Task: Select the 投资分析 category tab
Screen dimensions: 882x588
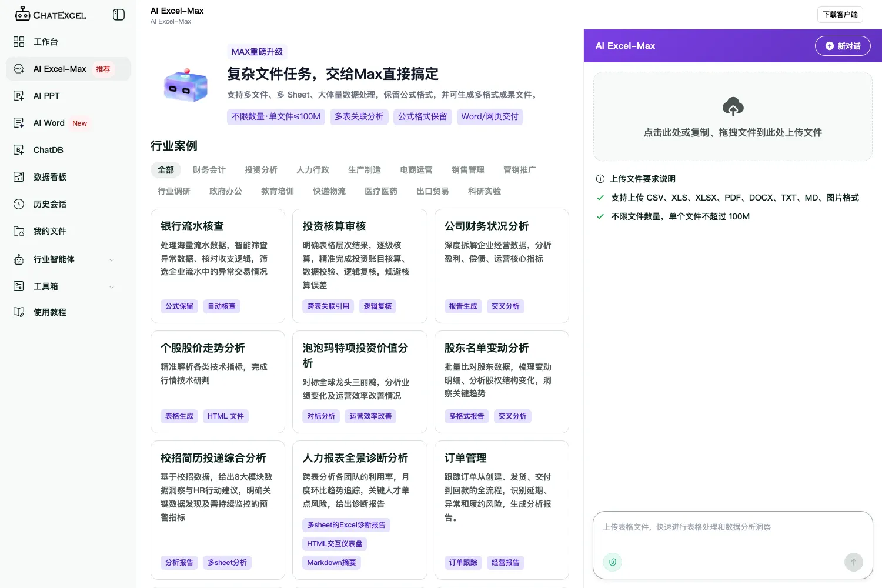Action: click(x=261, y=170)
